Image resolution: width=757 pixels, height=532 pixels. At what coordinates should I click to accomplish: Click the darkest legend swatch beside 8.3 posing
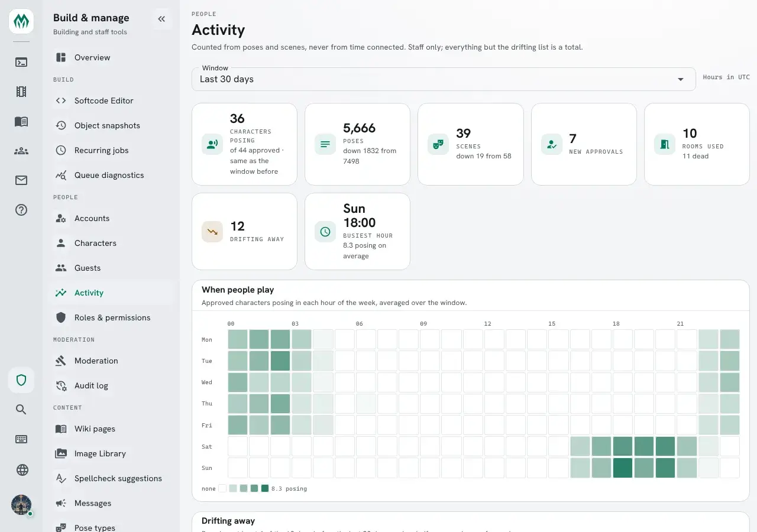point(264,488)
